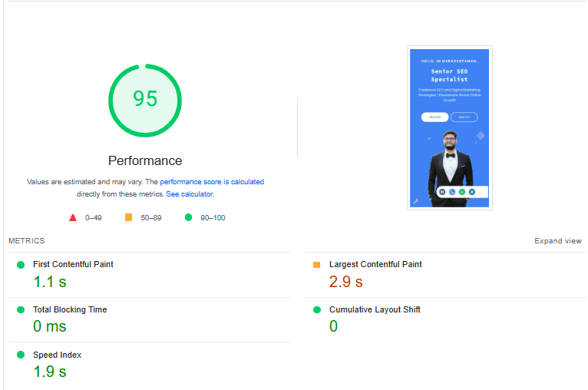Open the "See calculator" link
The image size is (588, 390).
pyautogui.click(x=190, y=194)
